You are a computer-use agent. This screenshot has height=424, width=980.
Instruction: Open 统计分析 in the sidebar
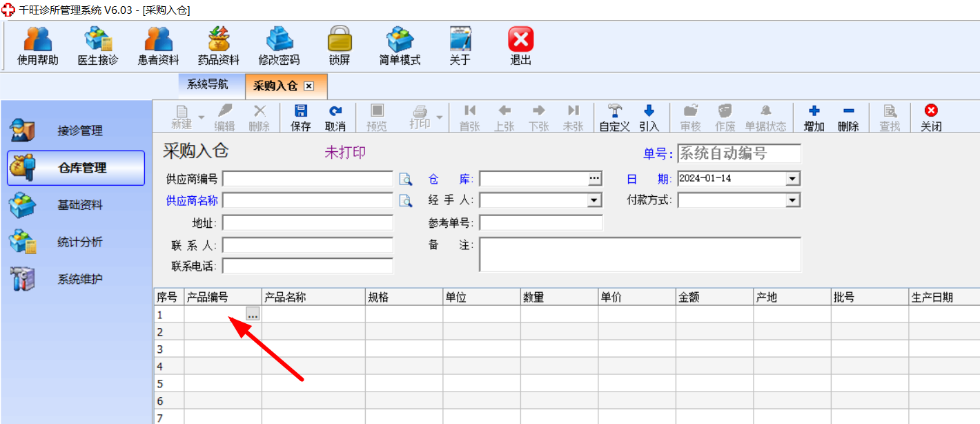click(76, 242)
